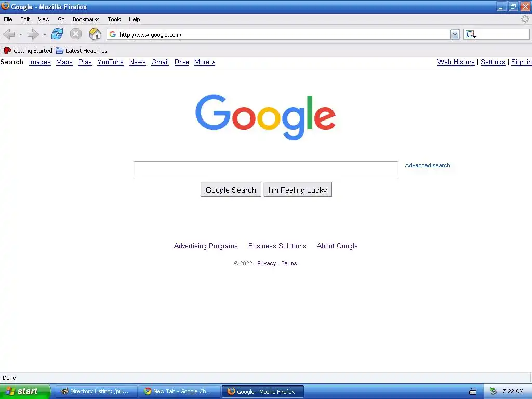Open the YouTube link
Viewport: 532px width, 399px height.
point(110,62)
